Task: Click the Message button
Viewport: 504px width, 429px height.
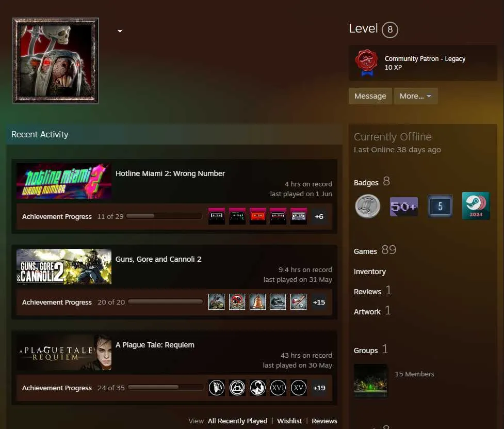Action: pos(370,96)
